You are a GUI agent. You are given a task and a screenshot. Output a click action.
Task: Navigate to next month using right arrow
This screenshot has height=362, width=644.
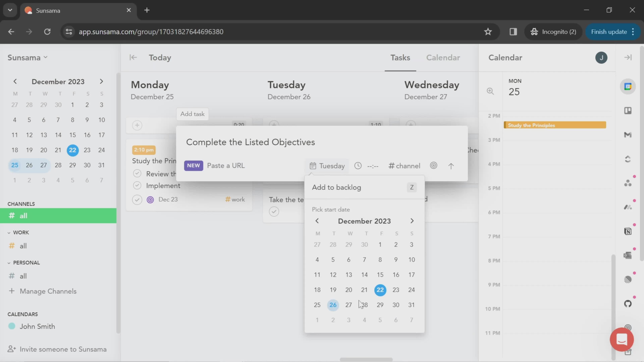[x=412, y=221]
